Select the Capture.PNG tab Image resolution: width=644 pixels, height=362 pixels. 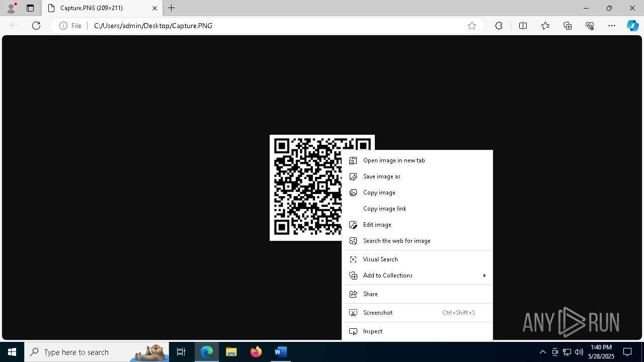(x=103, y=8)
